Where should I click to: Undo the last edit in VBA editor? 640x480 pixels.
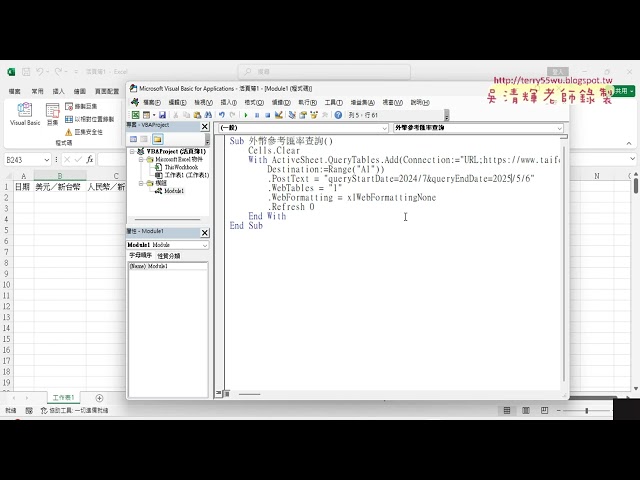point(222,115)
